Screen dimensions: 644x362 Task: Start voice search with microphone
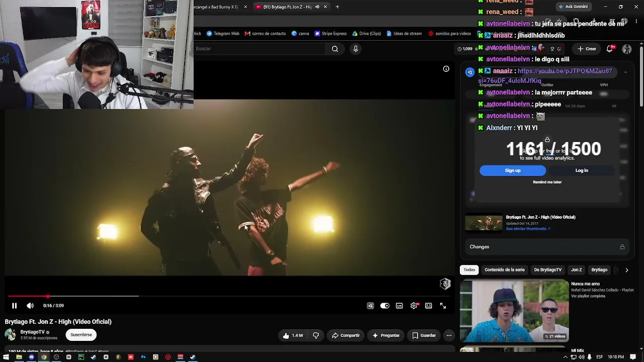[x=356, y=49]
